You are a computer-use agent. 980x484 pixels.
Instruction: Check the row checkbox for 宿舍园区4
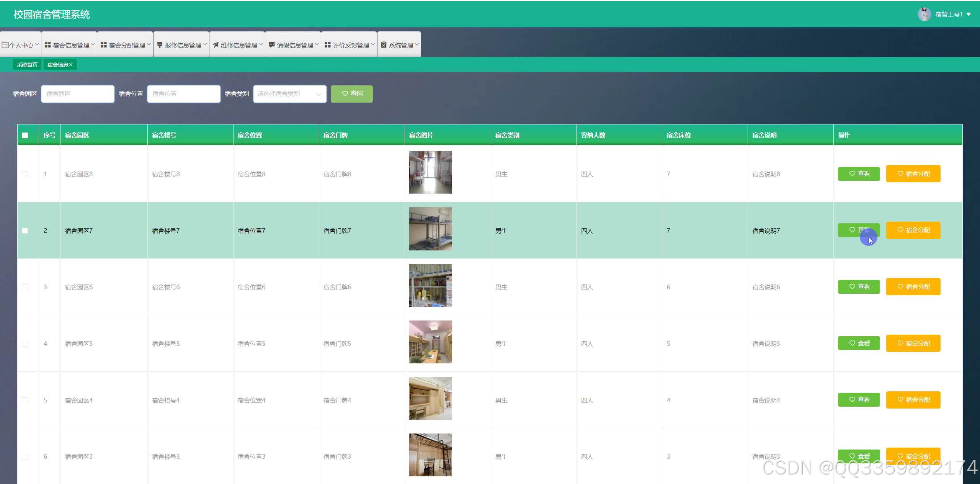pos(25,400)
